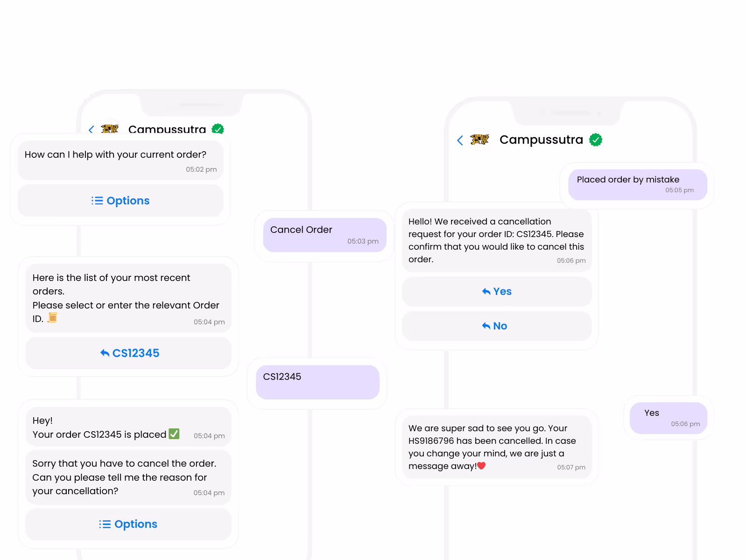Select the sent 'CS12345' purple message bubble
The height and width of the screenshot is (560, 747).
[317, 382]
